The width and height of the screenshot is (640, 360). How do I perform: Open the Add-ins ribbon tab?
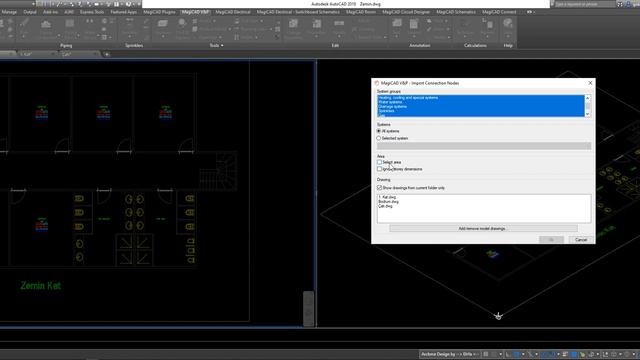click(x=51, y=12)
